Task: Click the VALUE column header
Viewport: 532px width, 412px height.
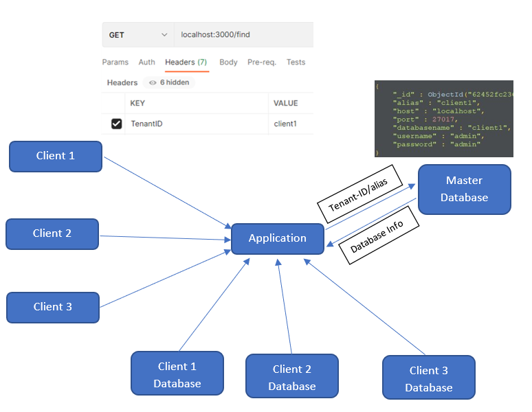Action: [x=286, y=103]
